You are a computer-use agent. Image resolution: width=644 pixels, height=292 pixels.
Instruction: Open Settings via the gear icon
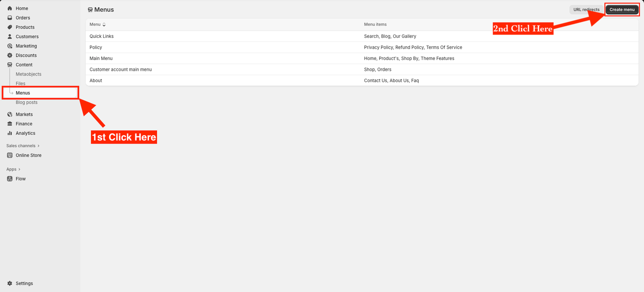tap(10, 284)
